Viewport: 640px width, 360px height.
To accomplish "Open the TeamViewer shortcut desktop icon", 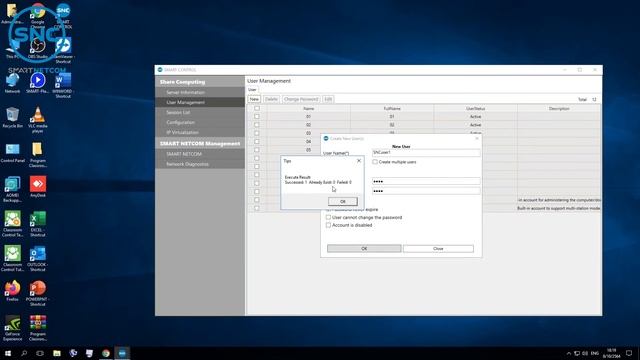I will (x=63, y=51).
